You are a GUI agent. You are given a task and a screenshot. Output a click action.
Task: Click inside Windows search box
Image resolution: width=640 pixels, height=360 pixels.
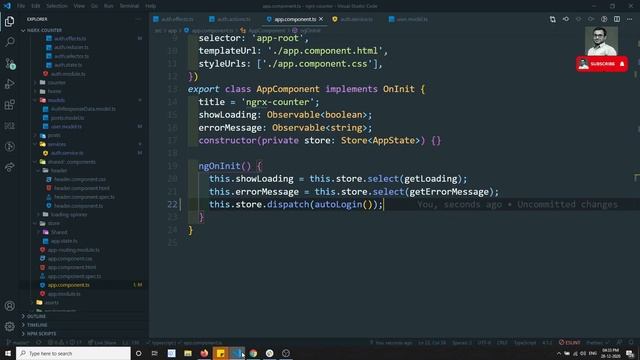pos(73,353)
